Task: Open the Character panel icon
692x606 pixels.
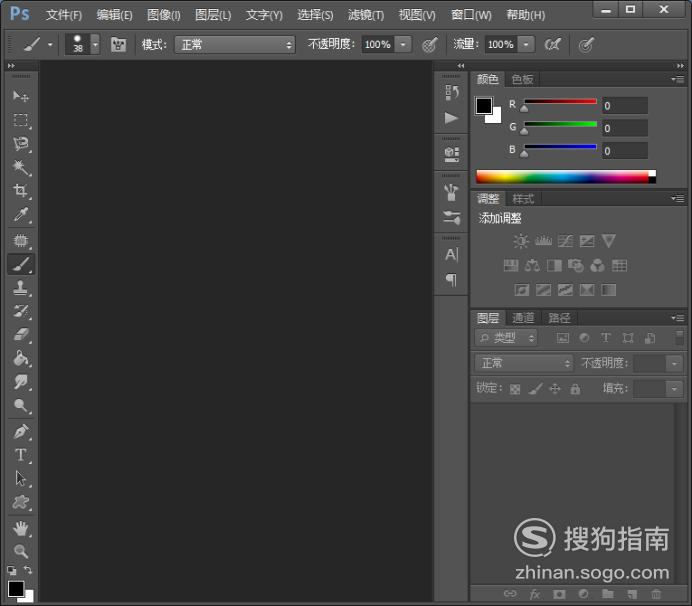Action: coord(451,255)
